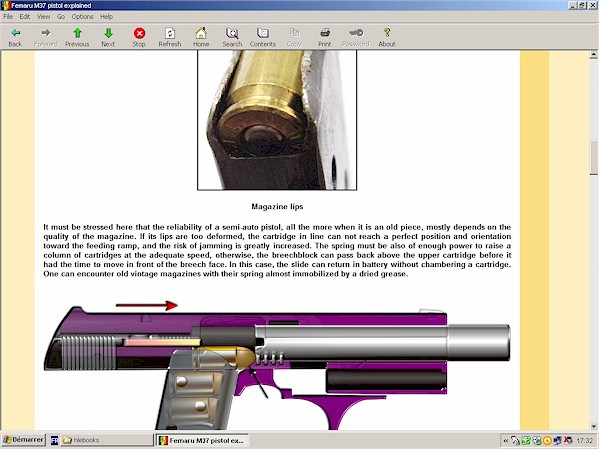
Task: Expand hidden tray icons chevron
Action: point(505,441)
